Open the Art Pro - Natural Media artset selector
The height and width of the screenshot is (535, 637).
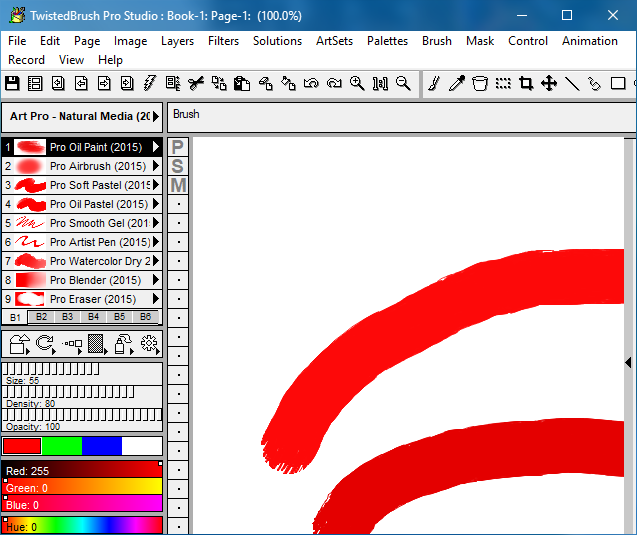[81, 117]
